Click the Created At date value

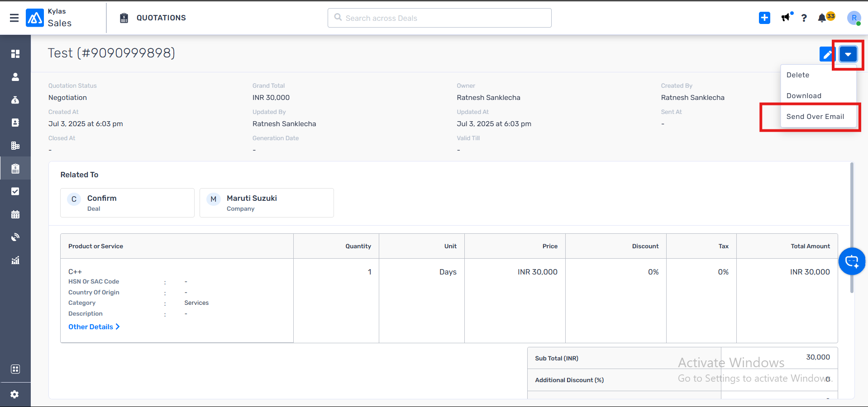86,124
